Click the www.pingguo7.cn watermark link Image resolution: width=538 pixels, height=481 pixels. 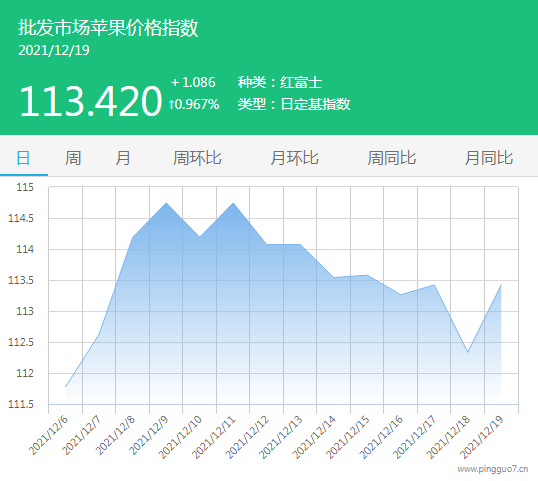[x=492, y=469]
